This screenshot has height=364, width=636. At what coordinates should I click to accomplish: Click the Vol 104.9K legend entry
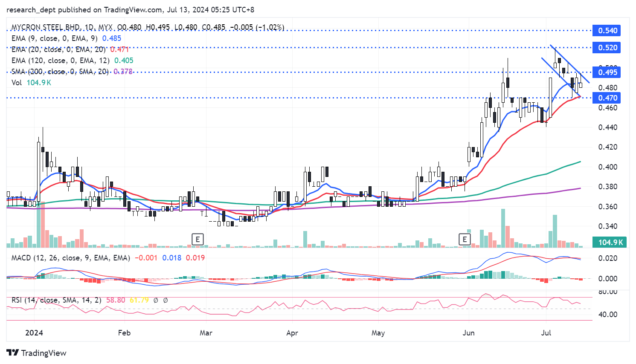pos(31,83)
